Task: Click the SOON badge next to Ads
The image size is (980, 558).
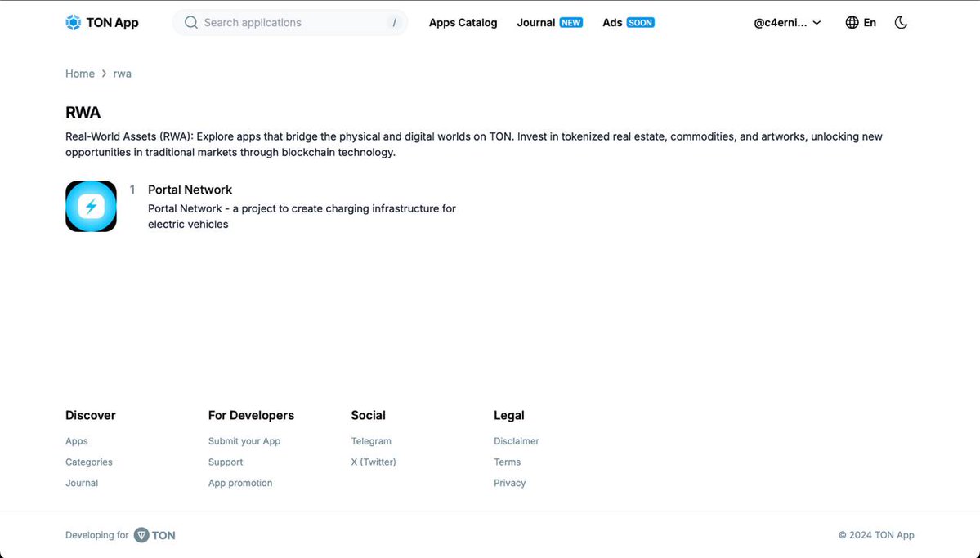Action: (x=640, y=23)
